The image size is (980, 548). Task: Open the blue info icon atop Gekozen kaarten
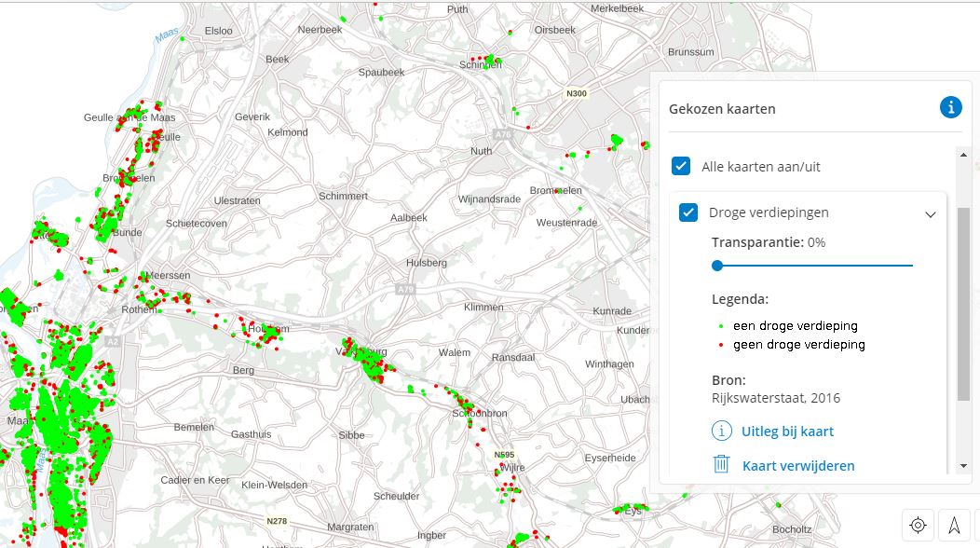click(x=950, y=106)
